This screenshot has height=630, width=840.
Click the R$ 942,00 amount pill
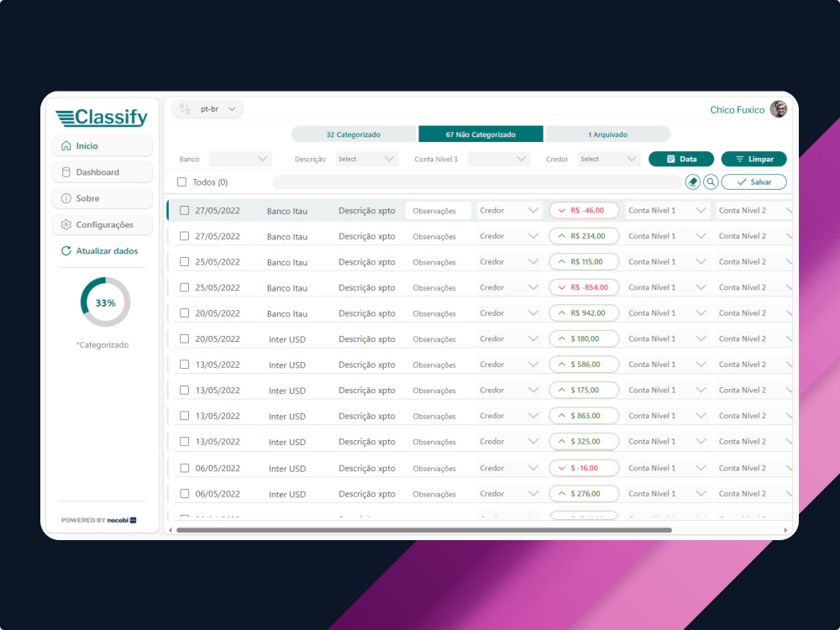(584, 312)
